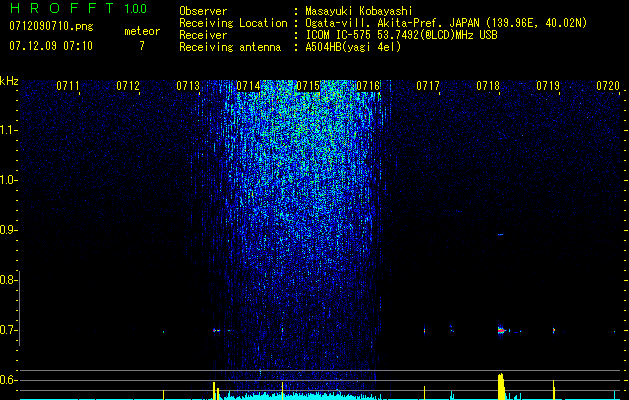Click the 'meteor' label
Image resolution: width=629 pixels, height=400 pixels.
(x=142, y=31)
